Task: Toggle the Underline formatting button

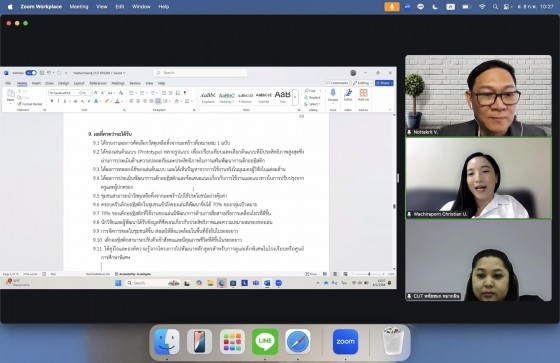Action: point(65,101)
